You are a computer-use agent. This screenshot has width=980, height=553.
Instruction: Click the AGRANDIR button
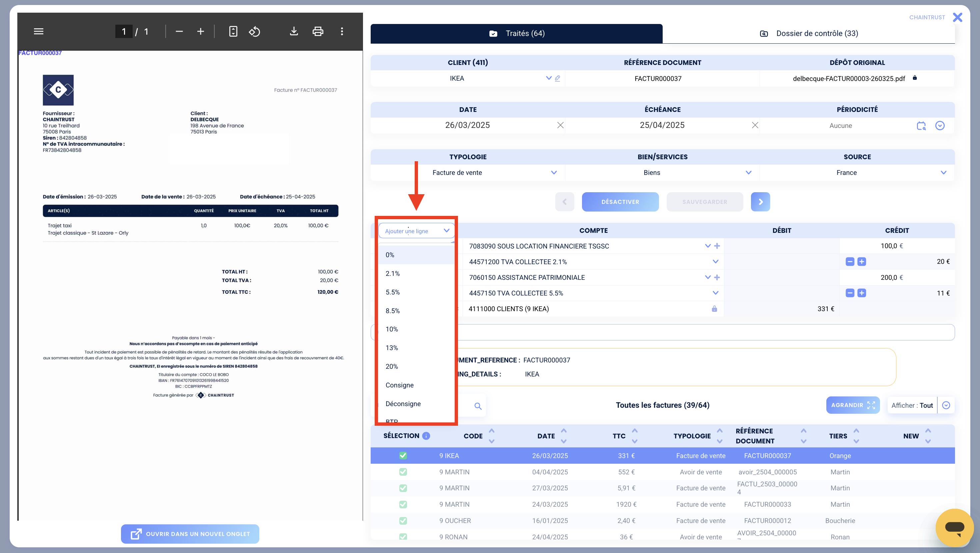click(x=853, y=405)
